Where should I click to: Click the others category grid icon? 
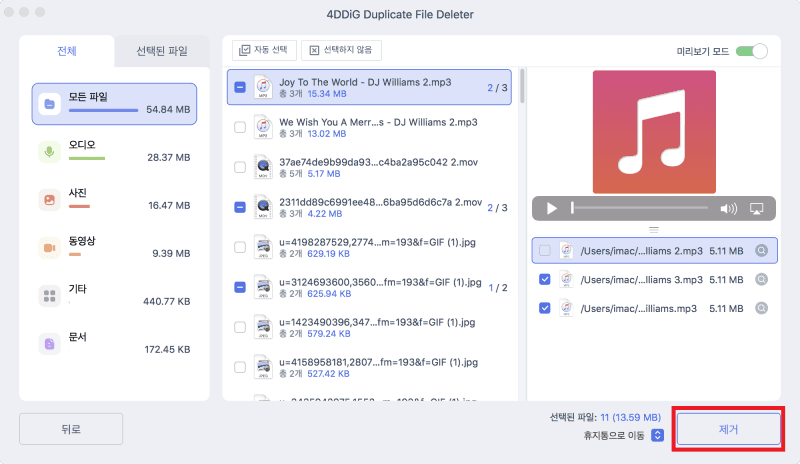click(48, 295)
